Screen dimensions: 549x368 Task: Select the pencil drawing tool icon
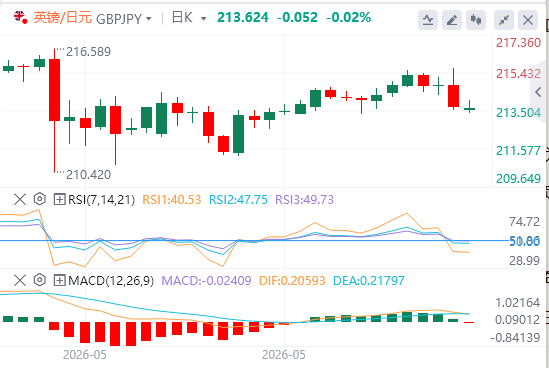pos(452,20)
